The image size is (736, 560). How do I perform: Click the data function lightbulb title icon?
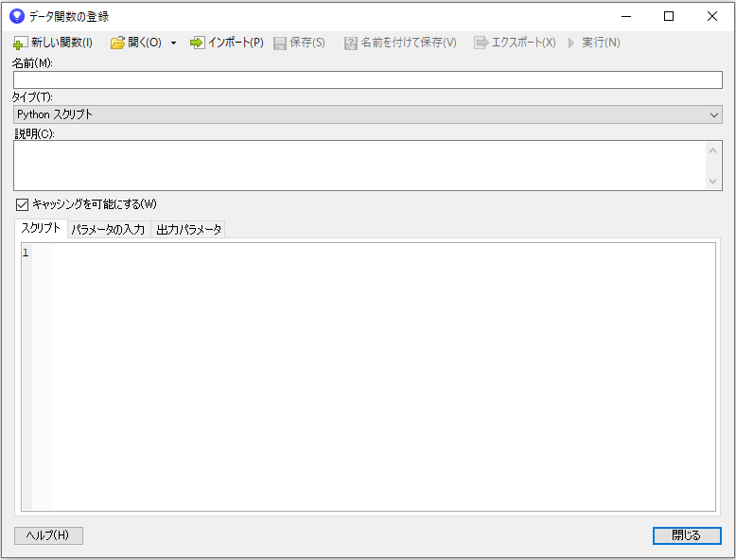pos(17,16)
